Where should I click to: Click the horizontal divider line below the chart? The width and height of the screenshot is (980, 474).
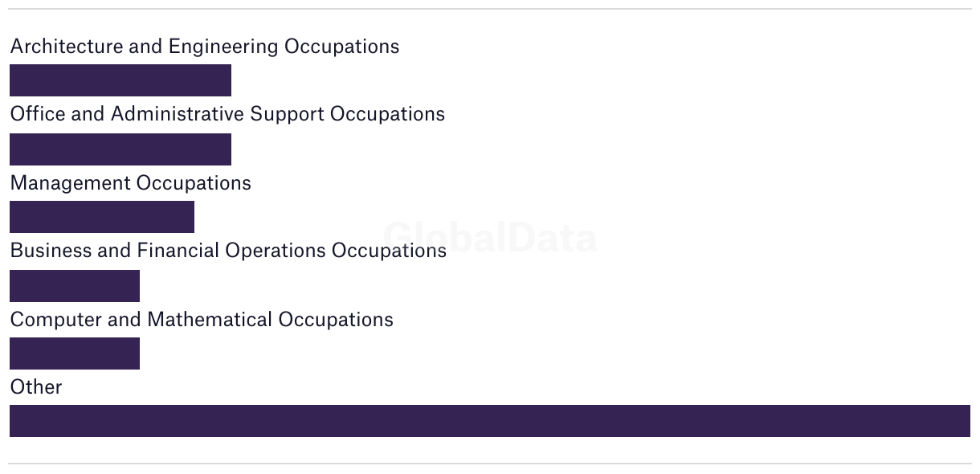tap(490, 464)
